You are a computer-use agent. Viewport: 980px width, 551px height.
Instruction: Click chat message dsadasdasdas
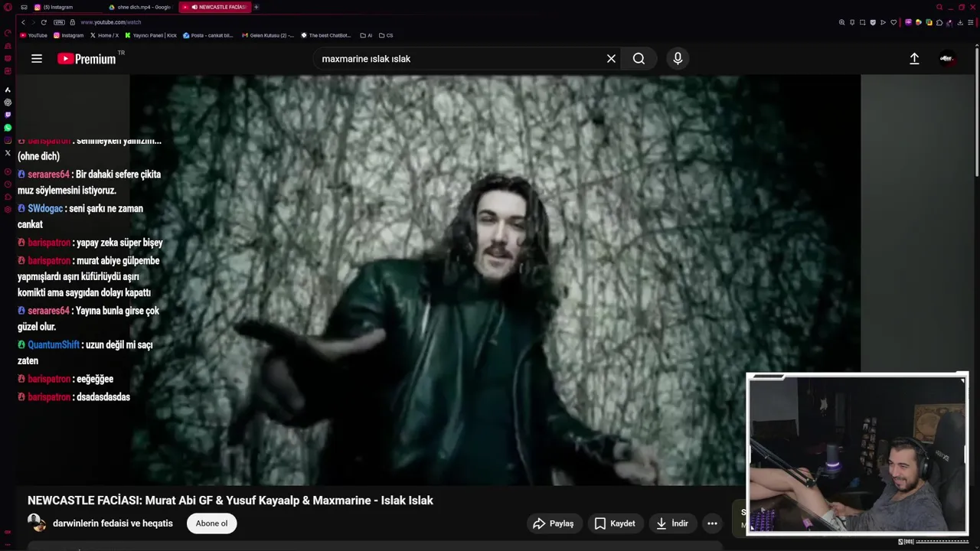pyautogui.click(x=103, y=397)
